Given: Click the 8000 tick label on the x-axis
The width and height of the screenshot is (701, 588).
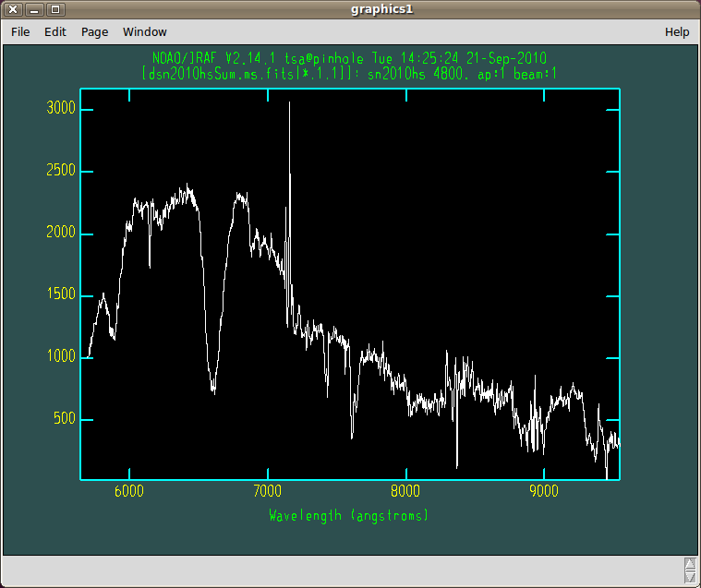Looking at the screenshot, I should tap(405, 492).
